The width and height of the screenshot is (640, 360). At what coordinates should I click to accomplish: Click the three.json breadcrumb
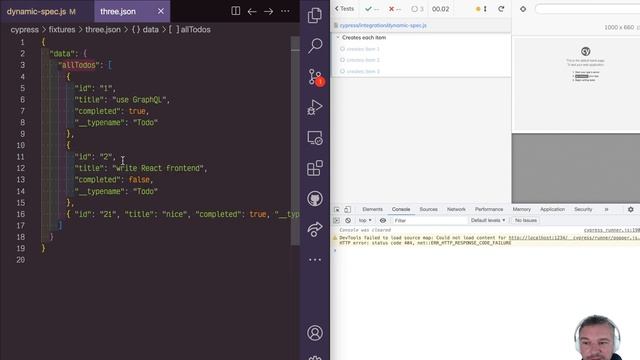(x=103, y=29)
